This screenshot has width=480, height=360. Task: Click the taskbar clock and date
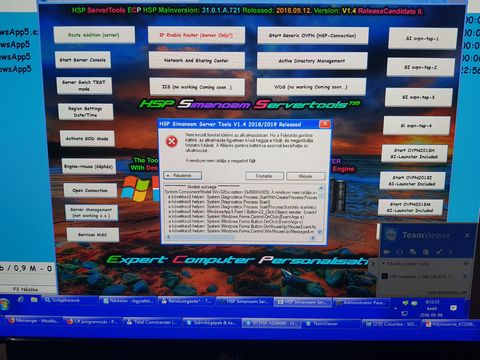pos(432,308)
